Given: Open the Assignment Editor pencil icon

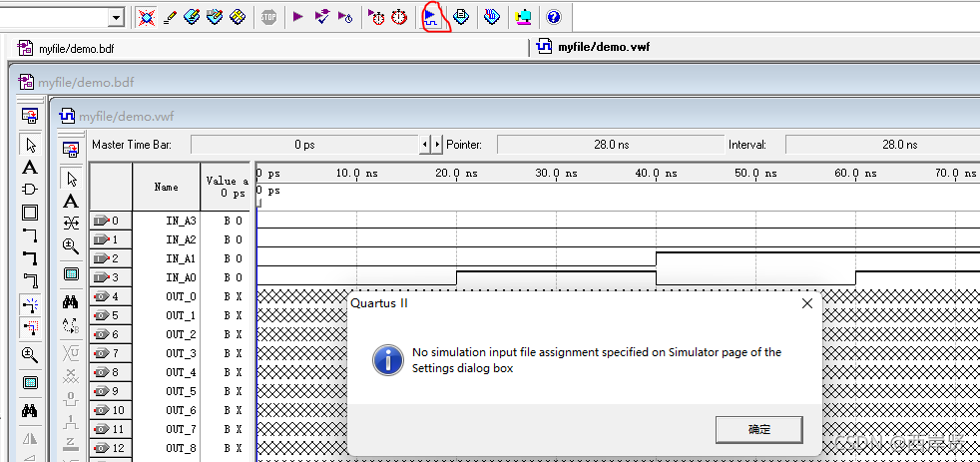Looking at the screenshot, I should coord(170,17).
